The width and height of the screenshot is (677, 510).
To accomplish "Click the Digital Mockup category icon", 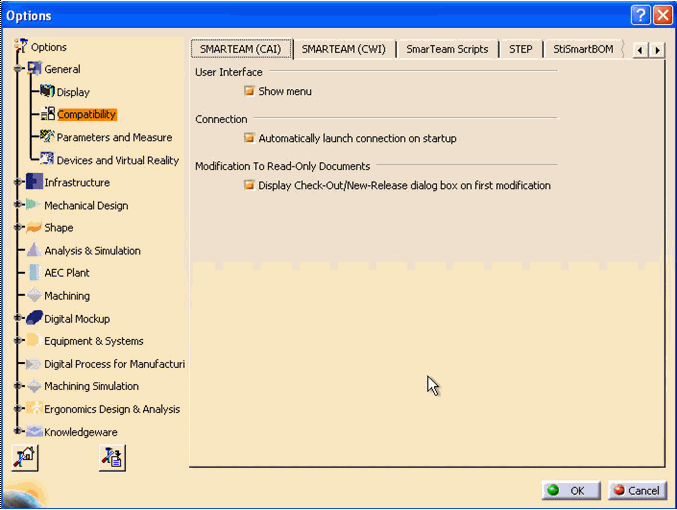I will click(34, 318).
